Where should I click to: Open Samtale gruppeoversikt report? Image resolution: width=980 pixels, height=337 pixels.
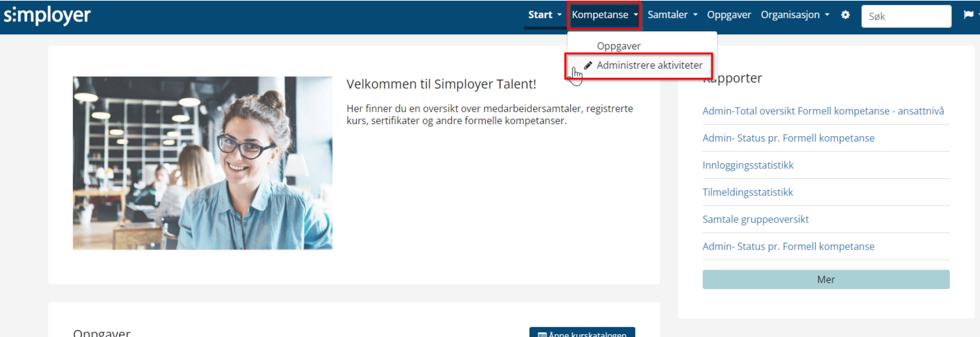pyautogui.click(x=755, y=219)
